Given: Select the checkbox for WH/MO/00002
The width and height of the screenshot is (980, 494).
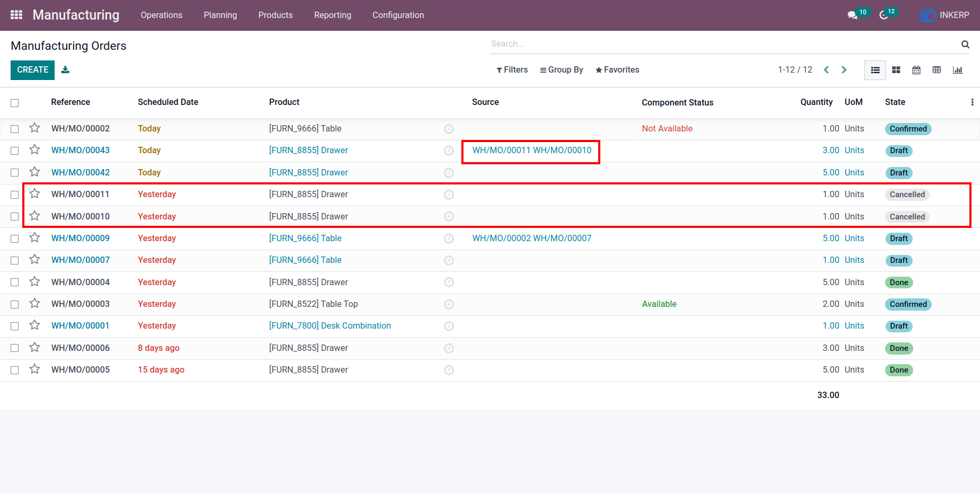Looking at the screenshot, I should tap(15, 129).
